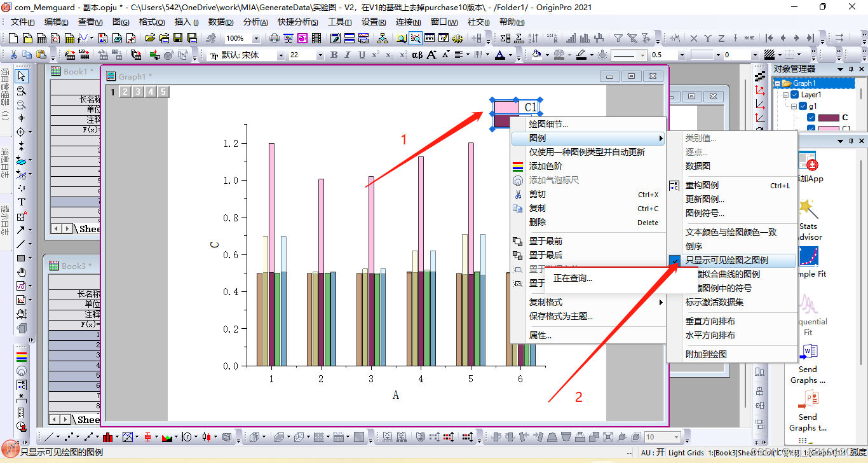Viewport: 868px width, 463px height.
Task: Set column as Y designation
Action: (x=707, y=38)
